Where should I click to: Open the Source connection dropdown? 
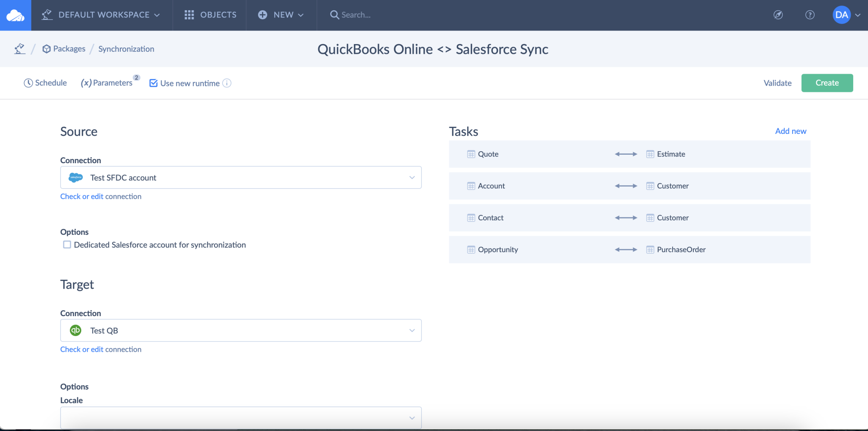point(241,178)
